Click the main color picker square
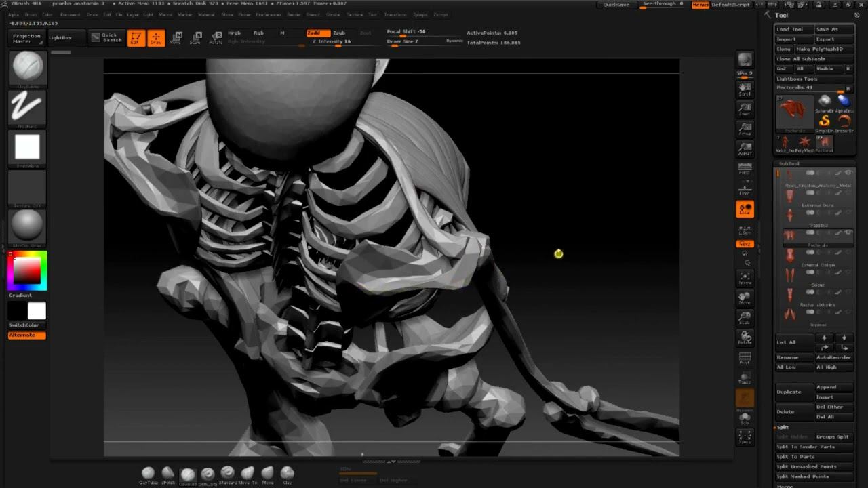The width and height of the screenshot is (868, 488). tap(27, 270)
